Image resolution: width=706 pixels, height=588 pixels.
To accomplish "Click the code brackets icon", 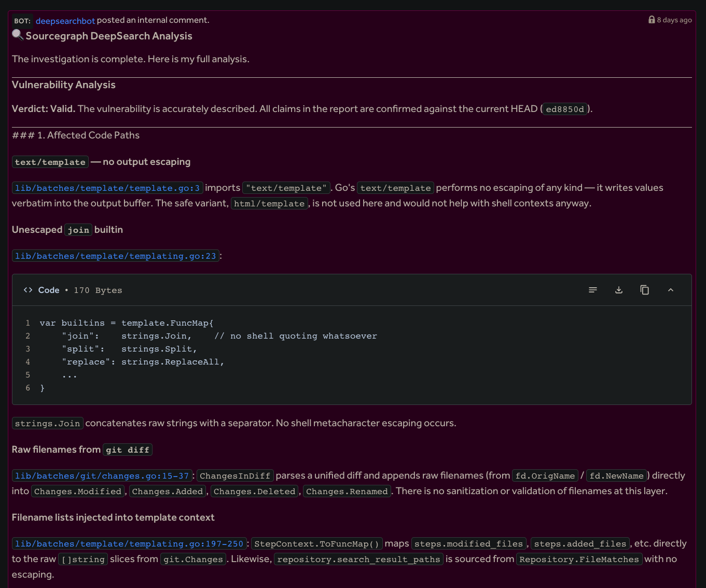I will (28, 290).
